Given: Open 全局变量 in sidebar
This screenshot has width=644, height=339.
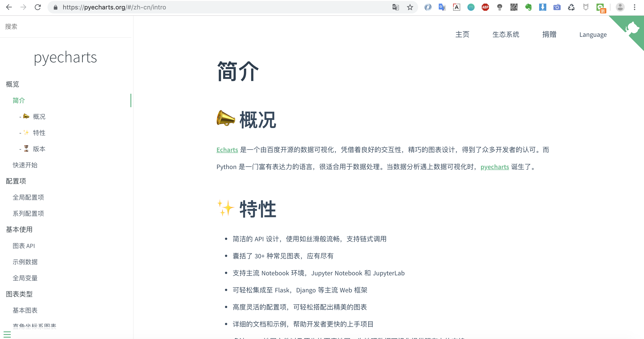Looking at the screenshot, I should 25,278.
